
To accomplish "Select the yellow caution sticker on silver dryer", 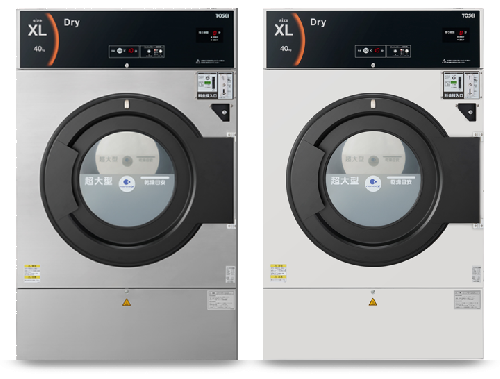I will [32, 273].
